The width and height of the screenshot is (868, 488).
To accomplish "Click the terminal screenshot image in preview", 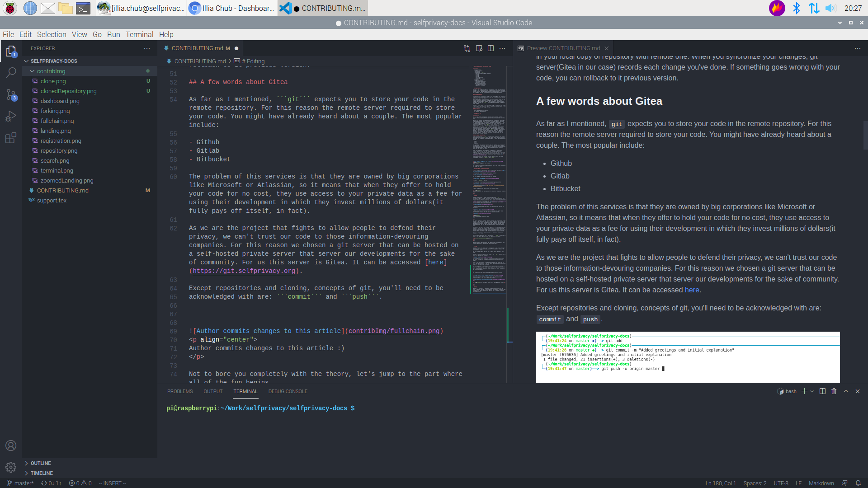I will coord(688,357).
